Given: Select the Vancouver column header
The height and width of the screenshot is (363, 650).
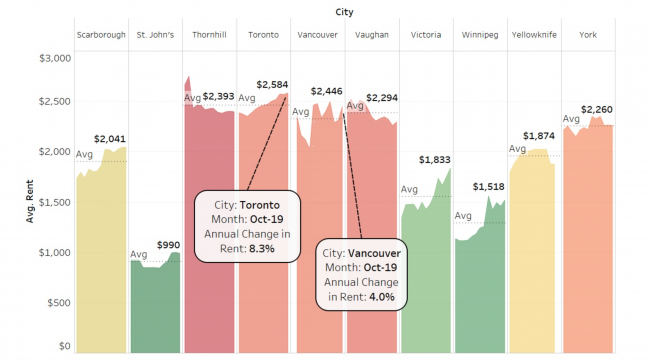Looking at the screenshot, I should tap(318, 35).
